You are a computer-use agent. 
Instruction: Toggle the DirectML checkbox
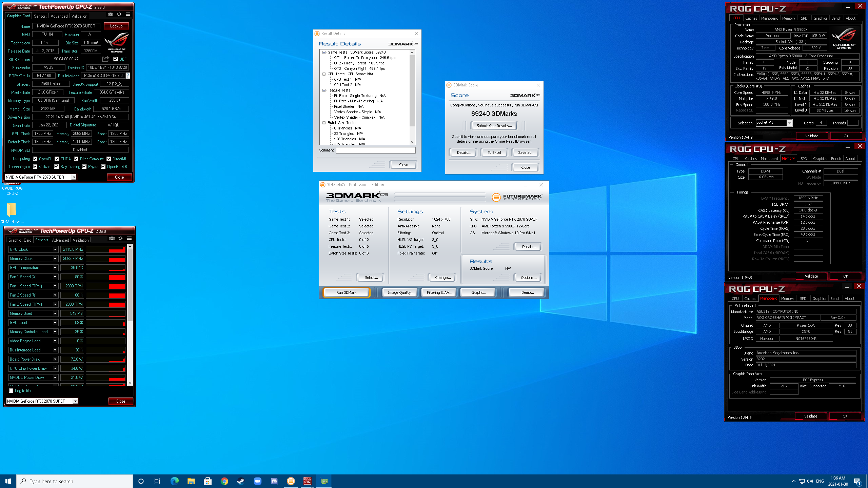click(109, 159)
